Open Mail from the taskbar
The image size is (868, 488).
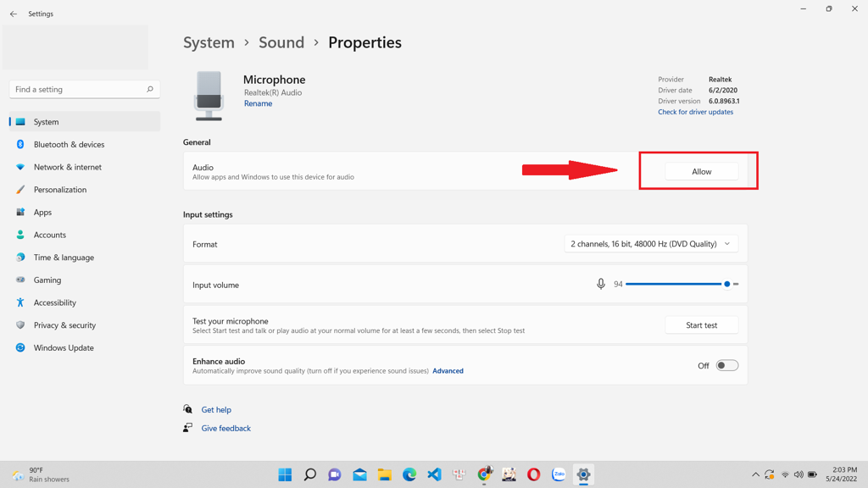359,474
